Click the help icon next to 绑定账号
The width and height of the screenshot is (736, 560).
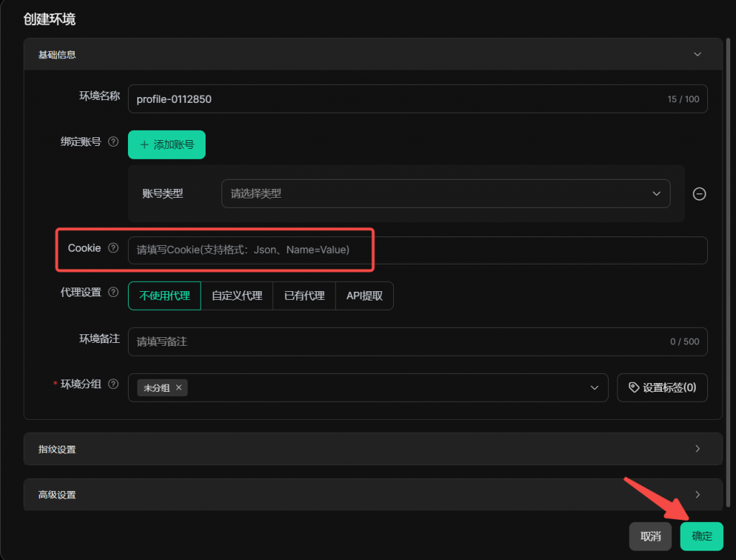(113, 142)
